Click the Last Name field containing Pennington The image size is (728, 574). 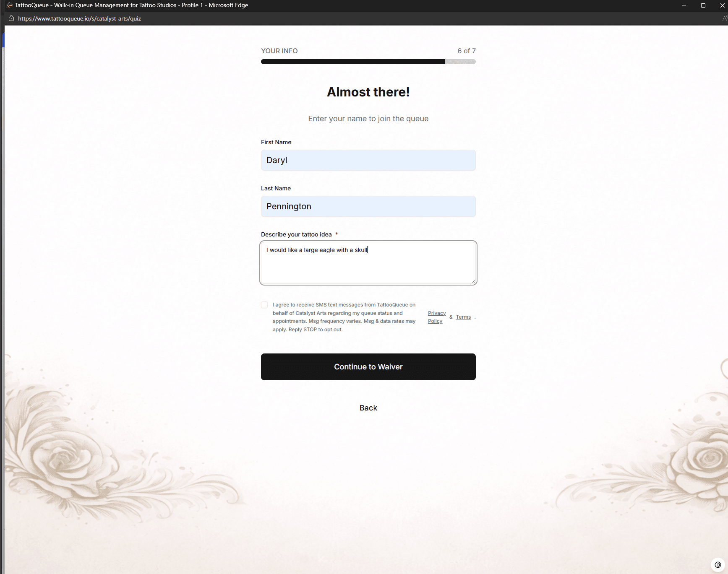pos(368,206)
